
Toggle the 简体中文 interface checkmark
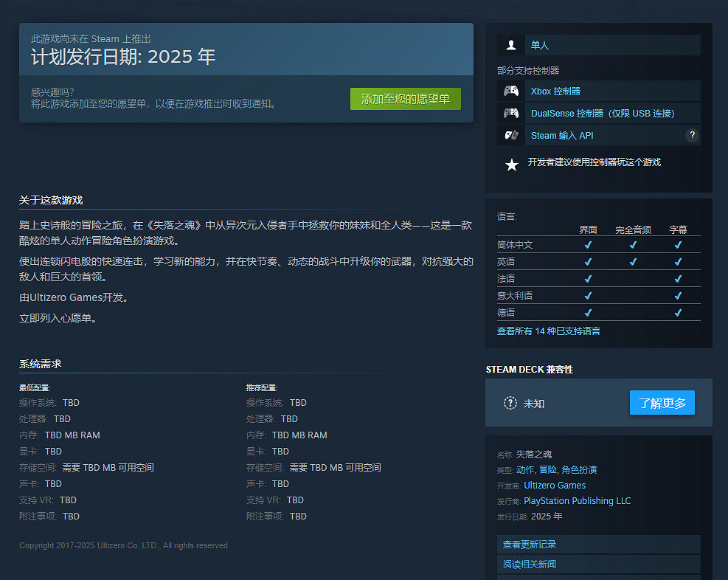[588, 244]
